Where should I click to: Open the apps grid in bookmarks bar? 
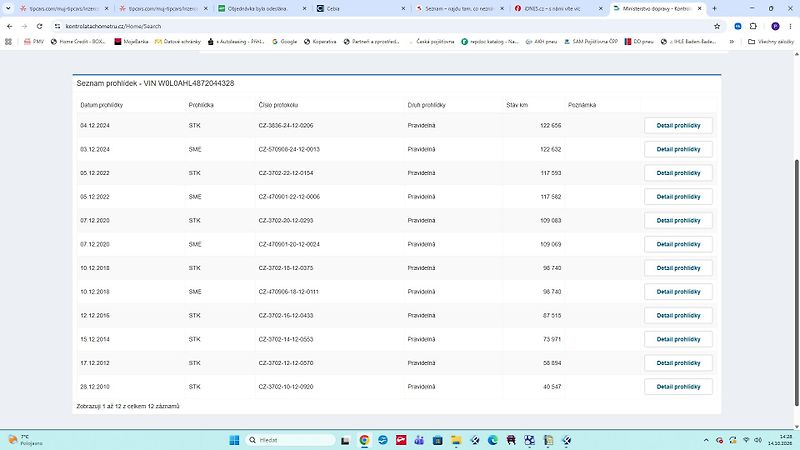point(8,42)
